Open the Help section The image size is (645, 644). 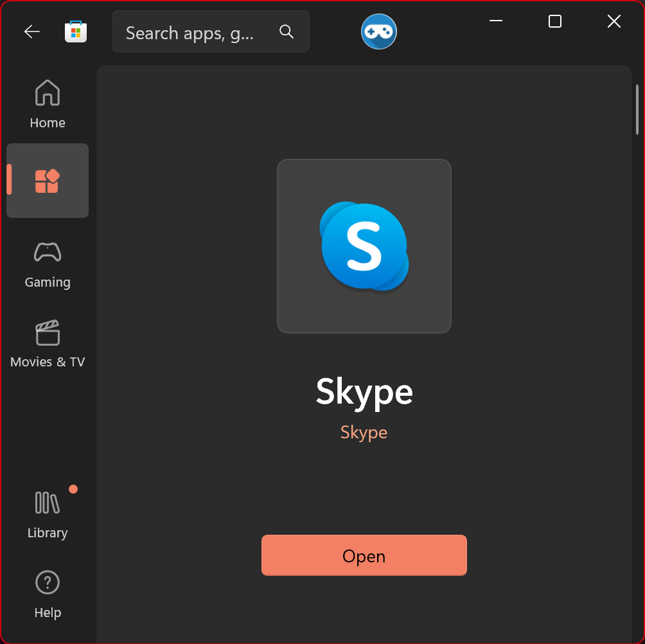coord(48,595)
